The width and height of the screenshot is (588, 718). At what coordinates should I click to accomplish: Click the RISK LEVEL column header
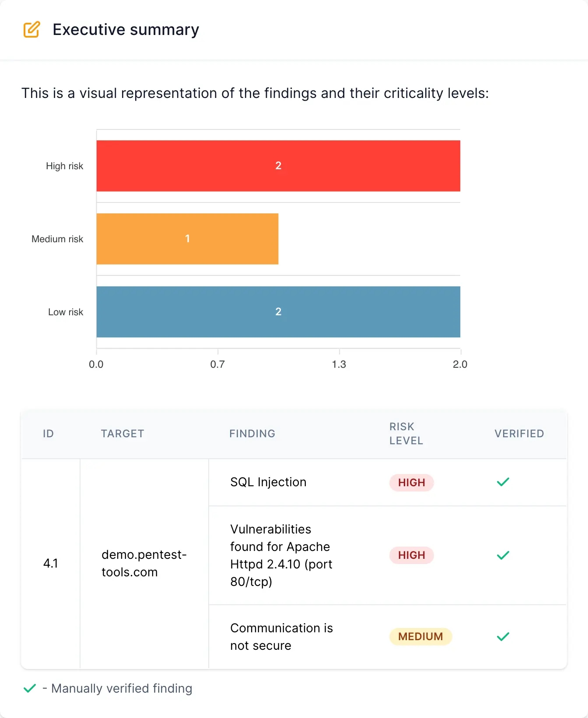[406, 434]
